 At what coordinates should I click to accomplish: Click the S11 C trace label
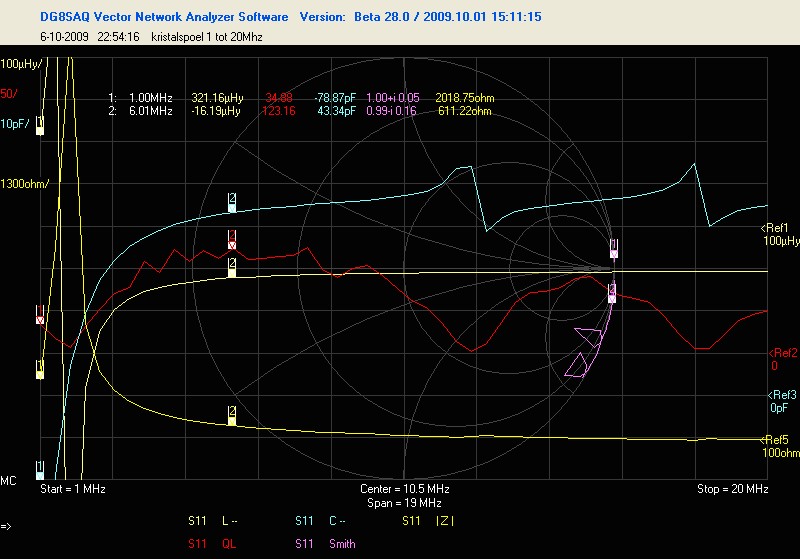click(x=320, y=521)
